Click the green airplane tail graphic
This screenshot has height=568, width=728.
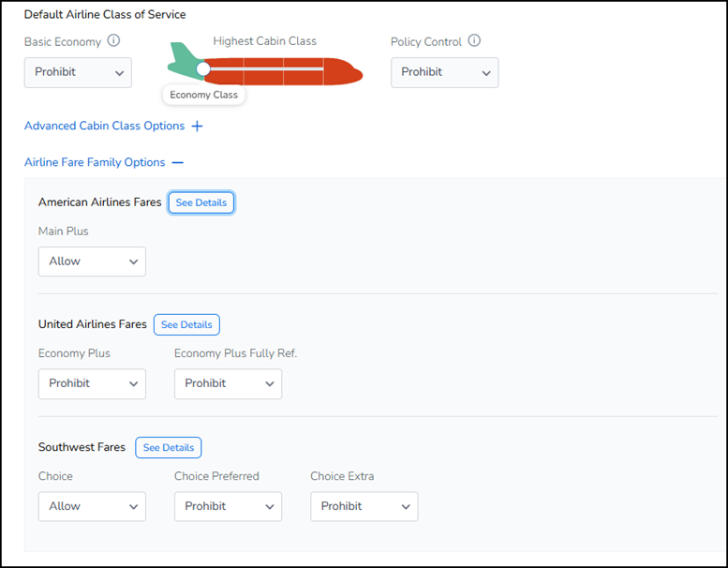coord(183,62)
